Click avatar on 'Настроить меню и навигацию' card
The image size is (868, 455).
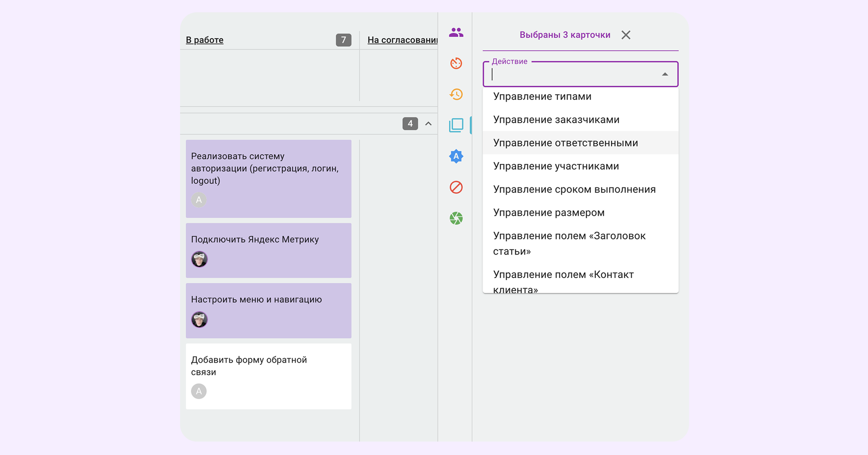199,320
